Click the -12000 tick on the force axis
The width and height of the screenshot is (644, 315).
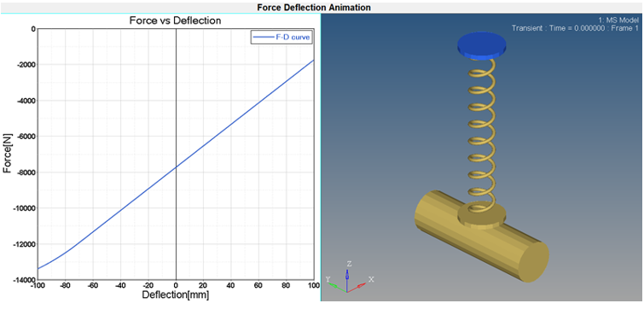tap(25, 244)
